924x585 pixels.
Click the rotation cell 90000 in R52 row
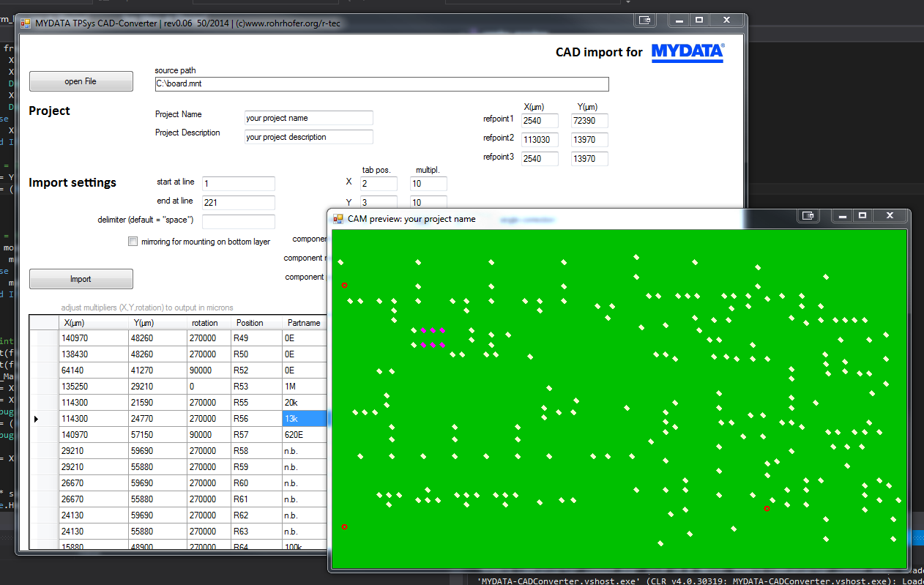pos(209,370)
